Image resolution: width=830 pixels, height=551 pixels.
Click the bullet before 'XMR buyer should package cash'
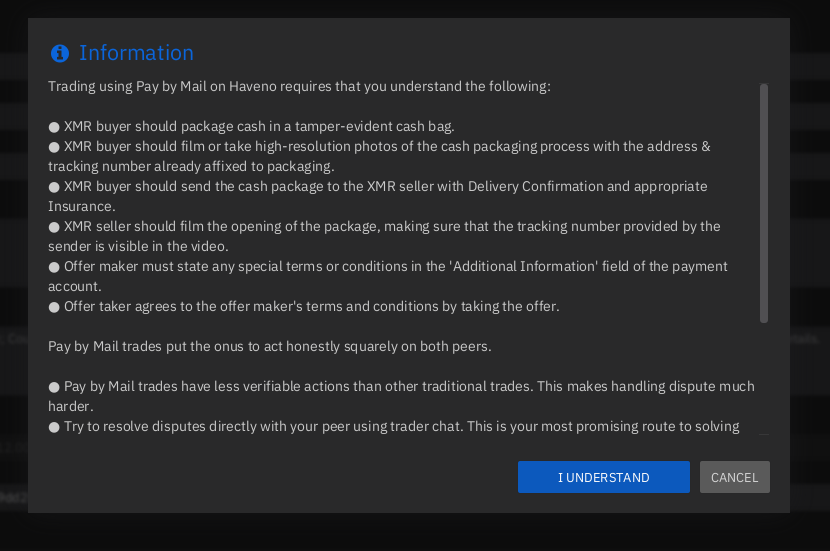(x=54, y=127)
